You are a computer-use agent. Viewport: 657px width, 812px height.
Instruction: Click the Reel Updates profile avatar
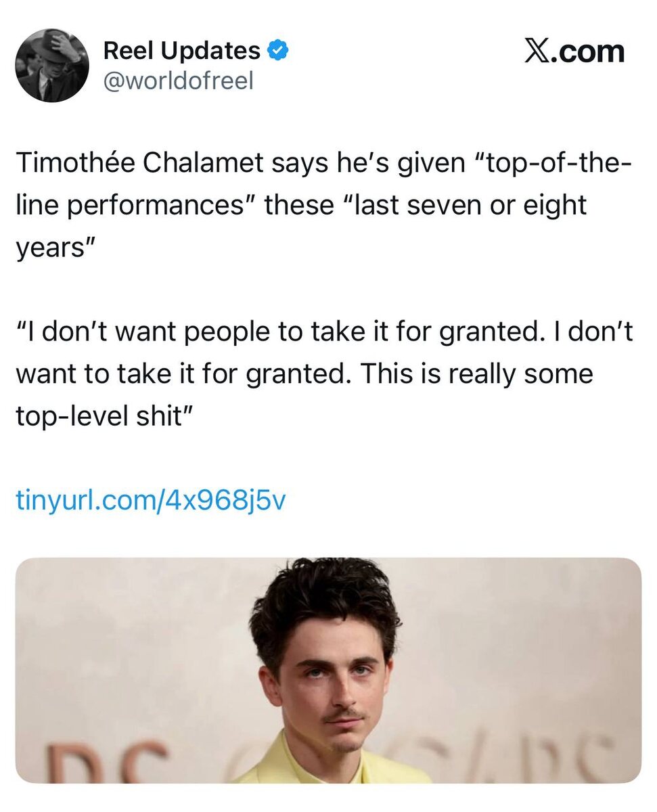pyautogui.click(x=52, y=66)
